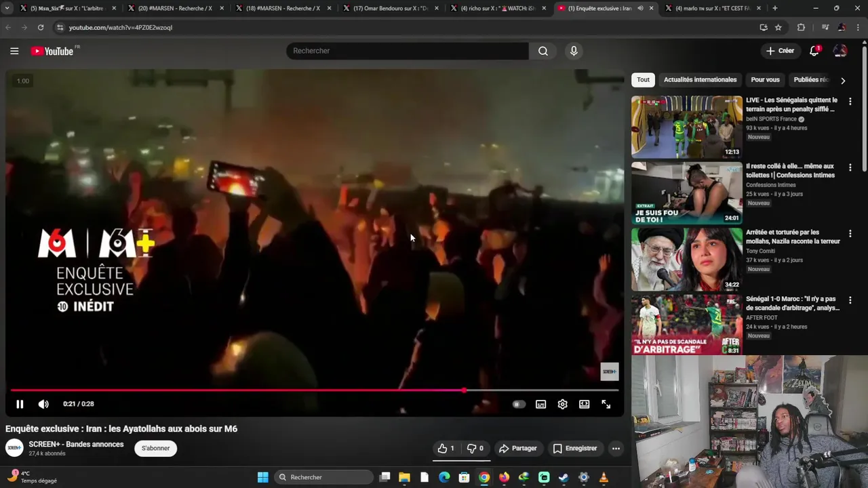Click the Créer button
Viewport: 868px width, 488px height.
pos(780,51)
